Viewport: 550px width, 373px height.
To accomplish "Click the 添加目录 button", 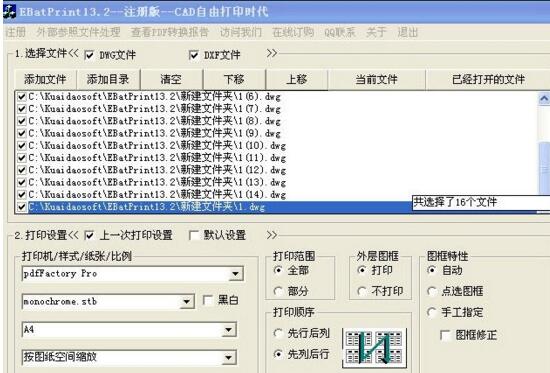I will coord(108,79).
